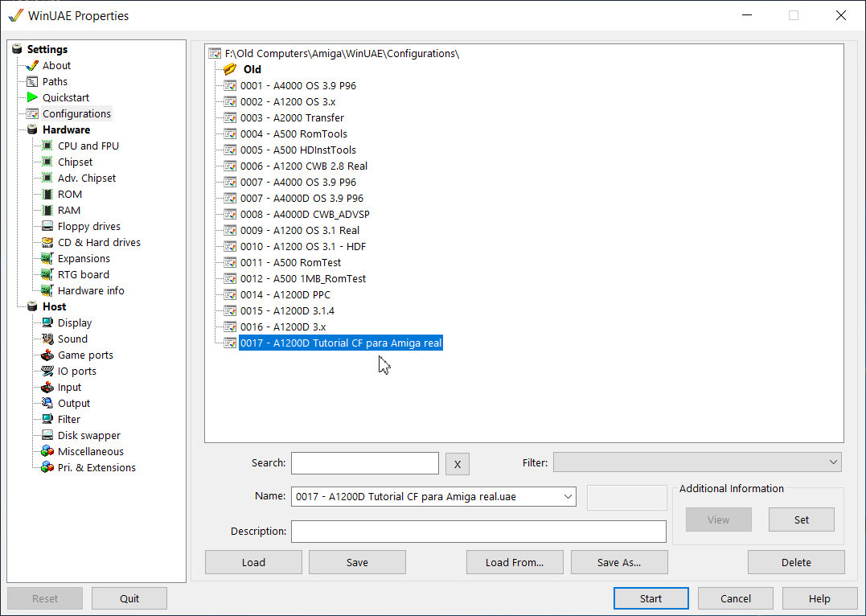
Task: Click the Hardware info card icon
Action: click(x=47, y=290)
